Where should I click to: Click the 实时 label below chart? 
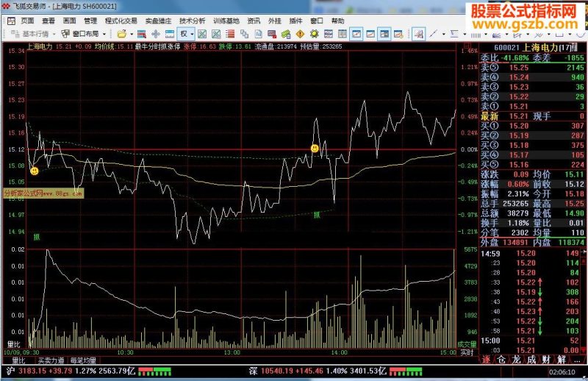pyautogui.click(x=467, y=352)
